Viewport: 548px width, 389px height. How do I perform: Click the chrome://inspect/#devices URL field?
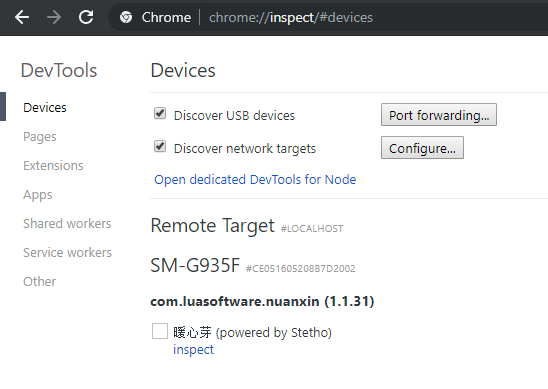click(x=291, y=17)
